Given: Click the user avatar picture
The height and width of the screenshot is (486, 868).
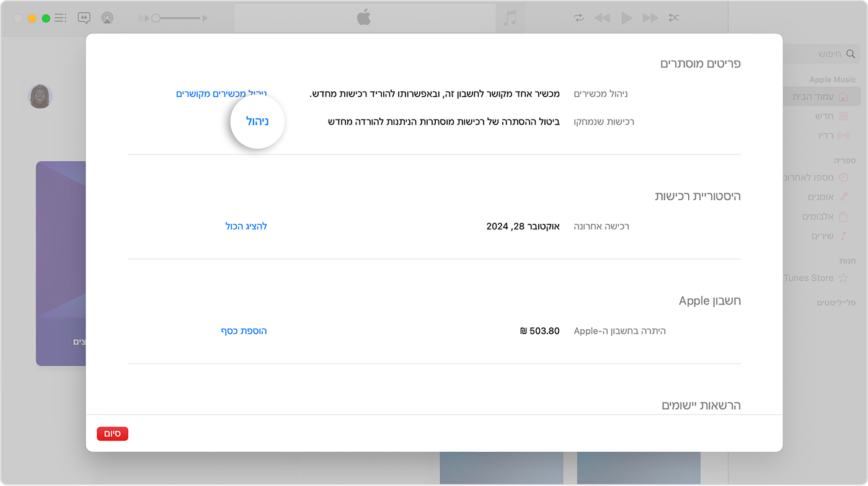Looking at the screenshot, I should [40, 96].
